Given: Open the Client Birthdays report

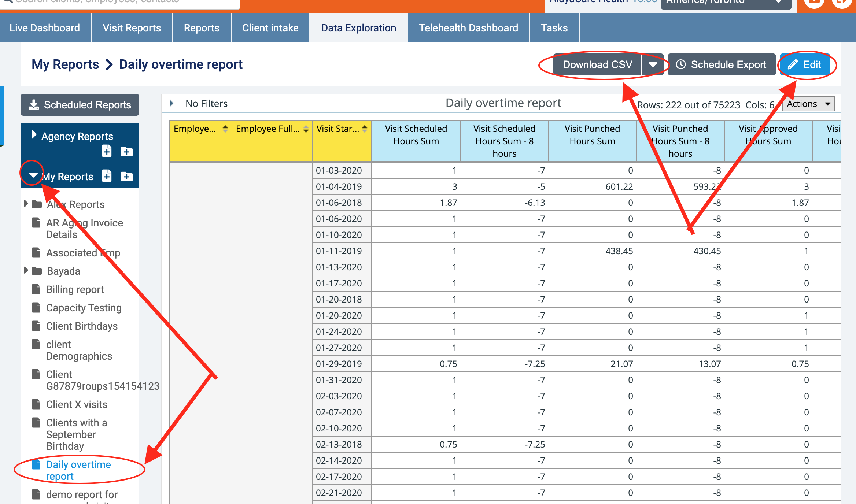Looking at the screenshot, I should click(82, 326).
